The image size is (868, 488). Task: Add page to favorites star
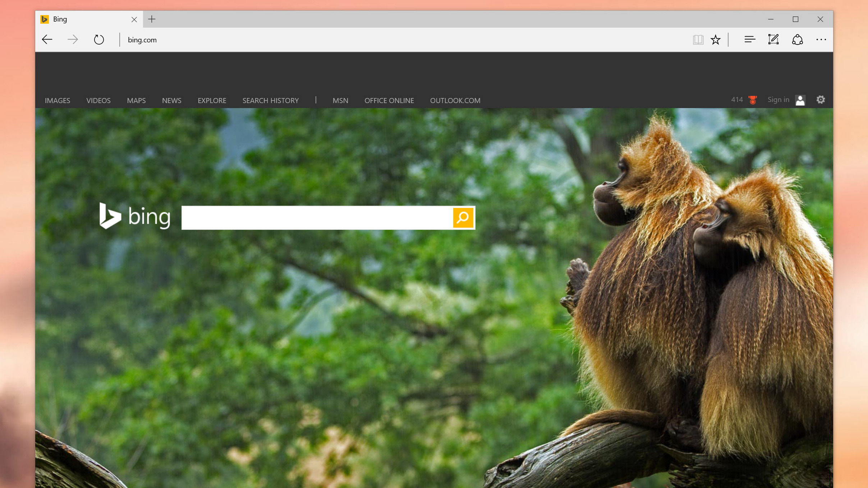pyautogui.click(x=716, y=39)
